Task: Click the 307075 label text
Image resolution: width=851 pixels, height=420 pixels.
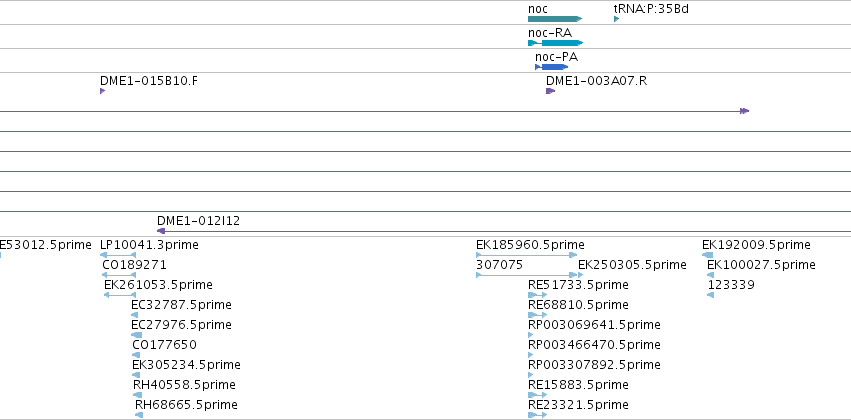Action: pos(499,265)
